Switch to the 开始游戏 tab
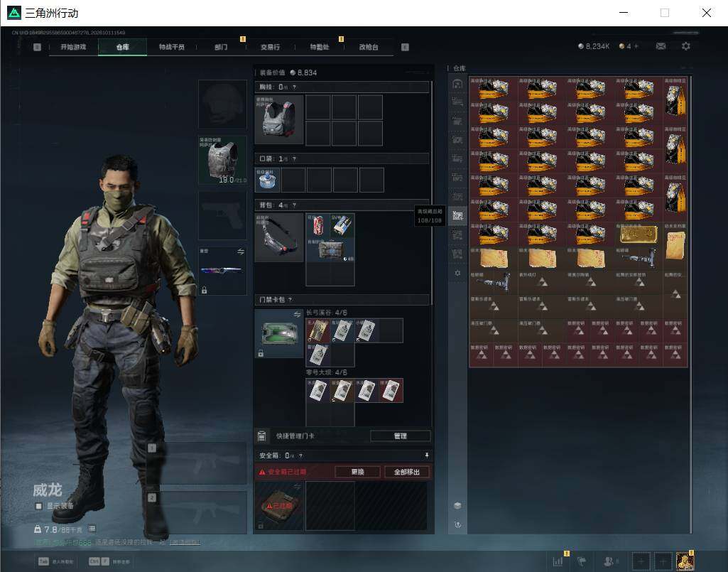 pyautogui.click(x=73, y=47)
